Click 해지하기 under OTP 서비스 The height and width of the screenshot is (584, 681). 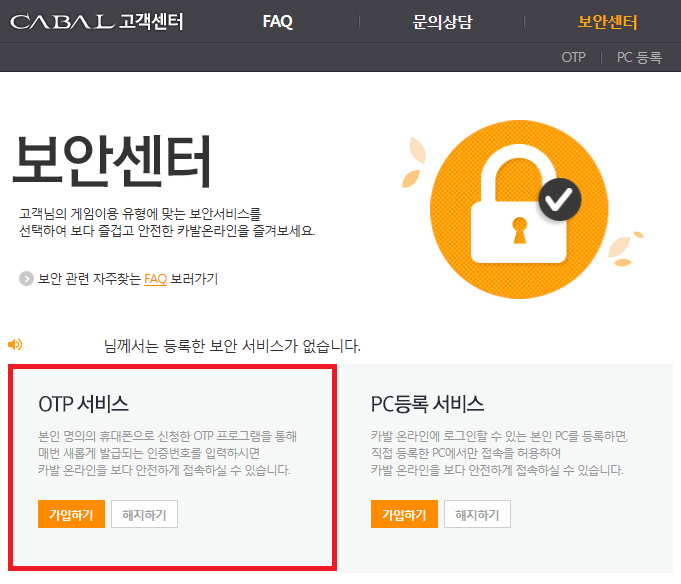(144, 514)
